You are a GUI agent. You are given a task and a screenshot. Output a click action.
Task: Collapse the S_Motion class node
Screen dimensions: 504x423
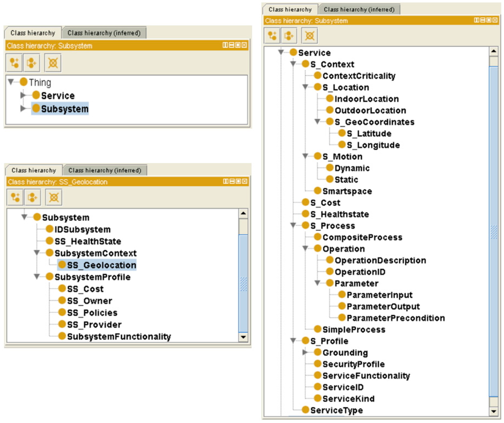(x=305, y=157)
